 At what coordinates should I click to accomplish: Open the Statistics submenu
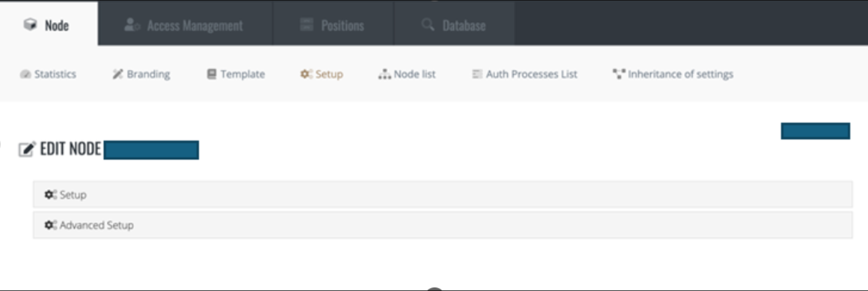(x=48, y=75)
